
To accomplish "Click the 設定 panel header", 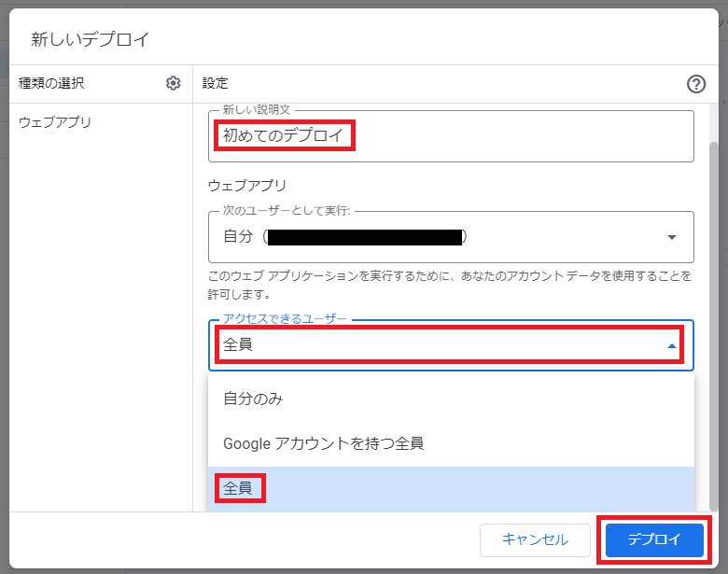I will click(216, 83).
